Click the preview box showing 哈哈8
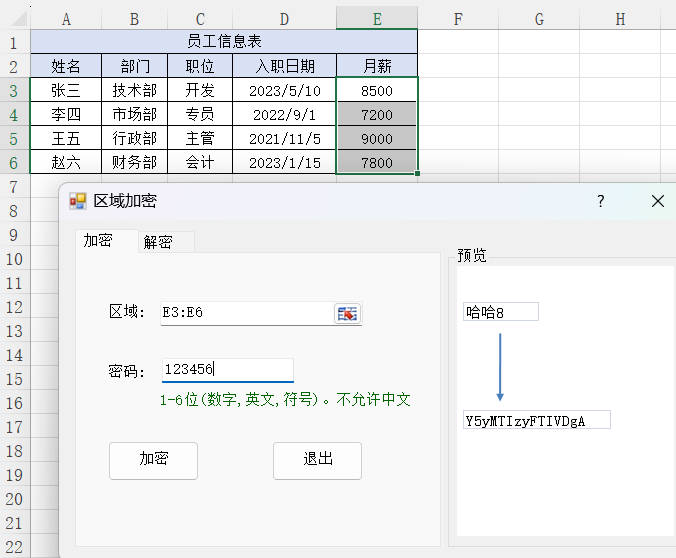Image resolution: width=676 pixels, height=558 pixels. tap(501, 312)
